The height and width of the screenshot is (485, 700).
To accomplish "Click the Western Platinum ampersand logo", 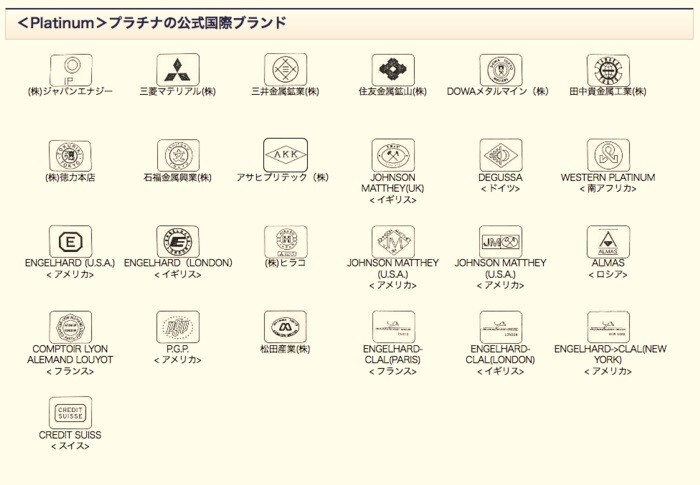I will (608, 155).
